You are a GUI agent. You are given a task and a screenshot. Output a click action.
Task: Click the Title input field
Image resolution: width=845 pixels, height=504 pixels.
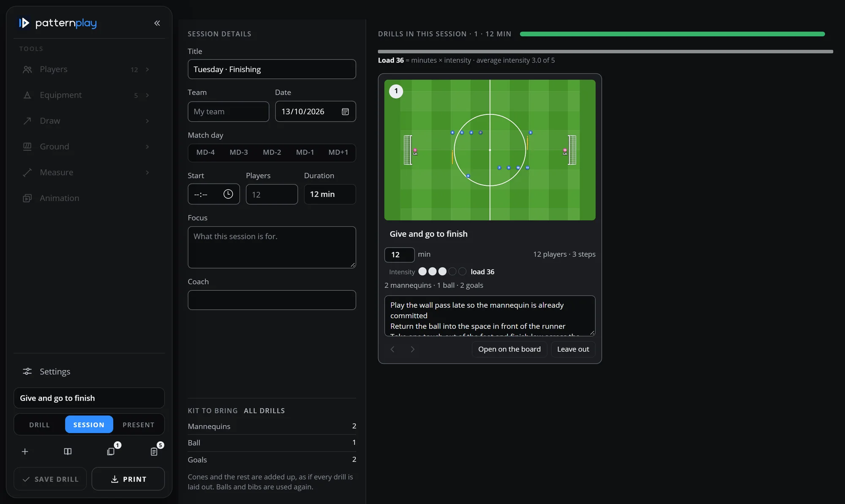[x=272, y=69]
